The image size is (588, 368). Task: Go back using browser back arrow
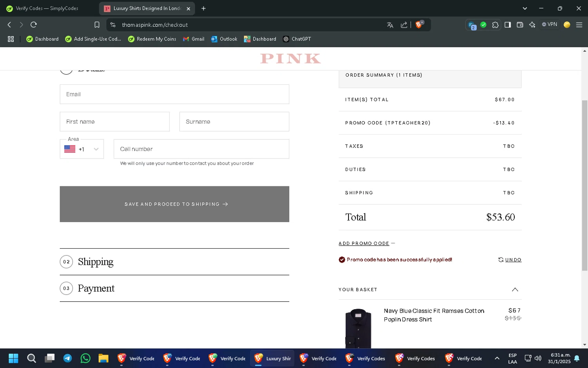pyautogui.click(x=9, y=25)
